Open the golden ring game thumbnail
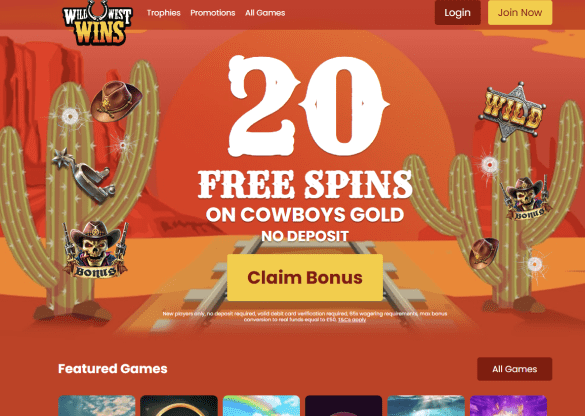The height and width of the screenshot is (416, 585). [x=179, y=406]
